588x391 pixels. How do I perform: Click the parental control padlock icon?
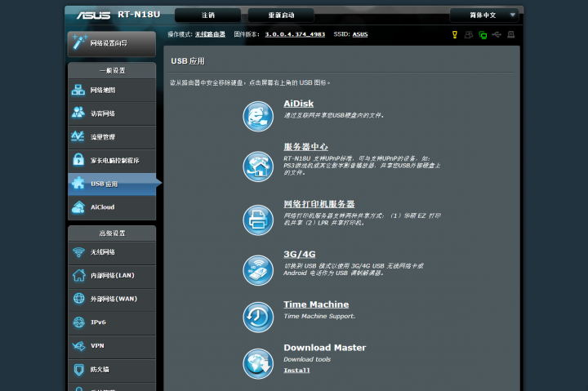78,159
